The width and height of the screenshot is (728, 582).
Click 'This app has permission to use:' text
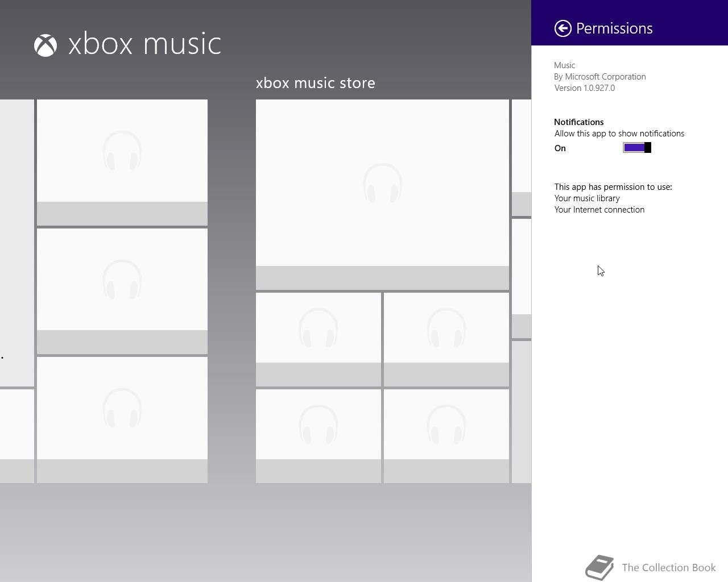[x=613, y=187]
